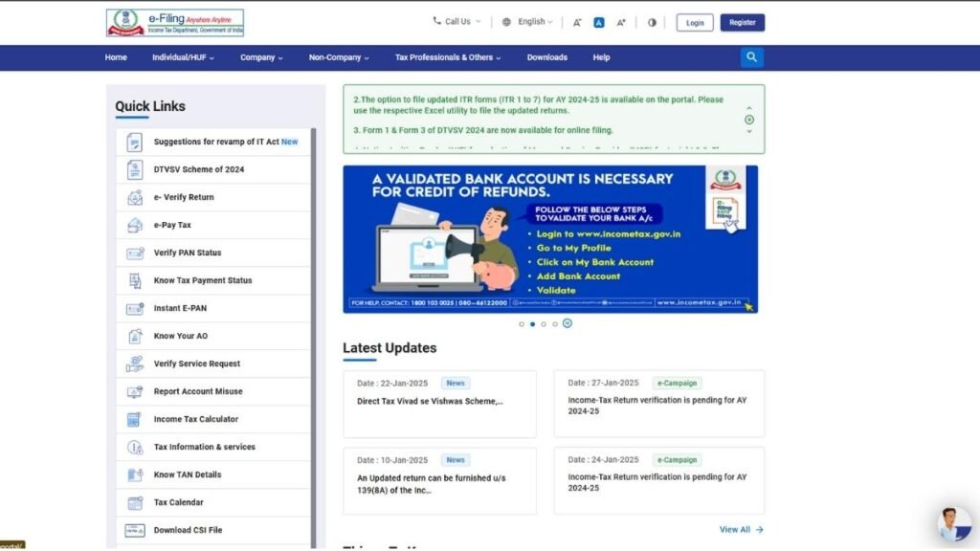980x551 pixels.
Task: Click the e-Pay Tax icon in Quick Links
Action: click(x=134, y=226)
